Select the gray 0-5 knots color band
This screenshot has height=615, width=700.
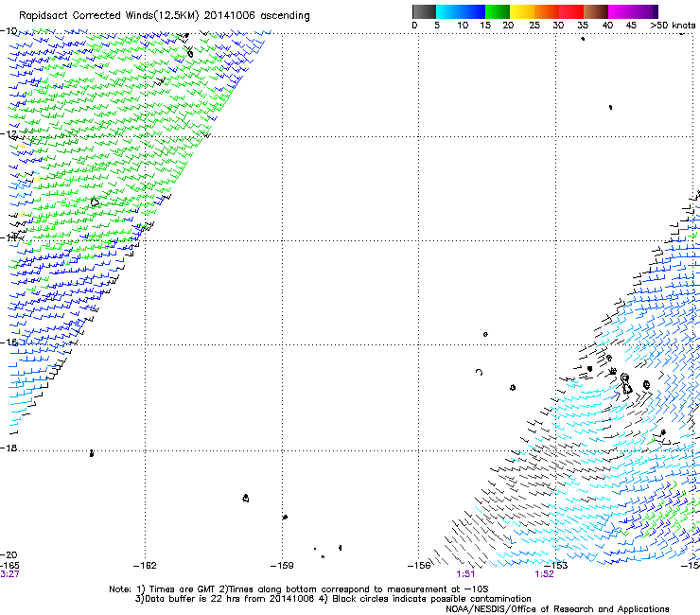[x=424, y=11]
